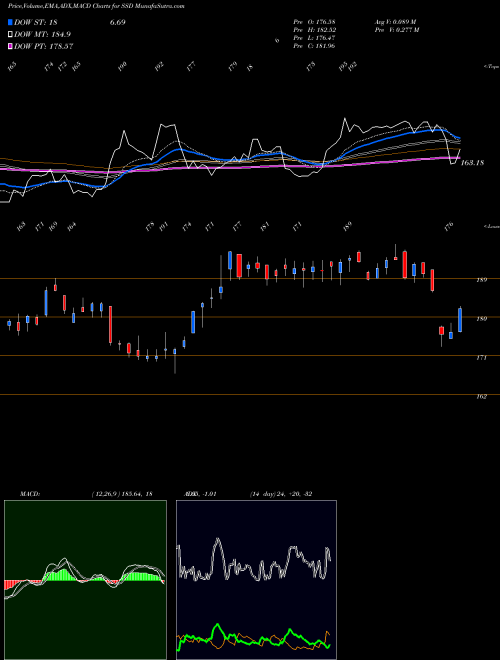
Task: Click the chart title mentioning SSD MunafaSutra.com
Action: pos(96,6)
